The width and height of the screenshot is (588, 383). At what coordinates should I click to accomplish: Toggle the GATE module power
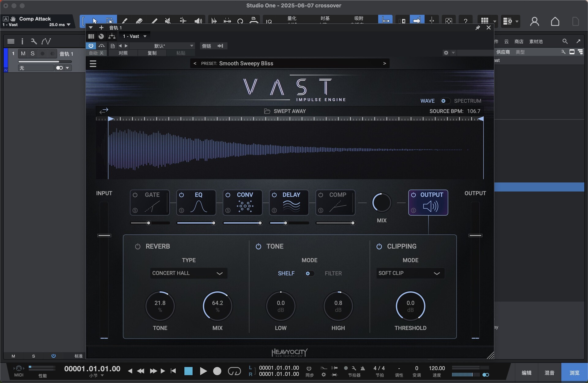tap(135, 195)
